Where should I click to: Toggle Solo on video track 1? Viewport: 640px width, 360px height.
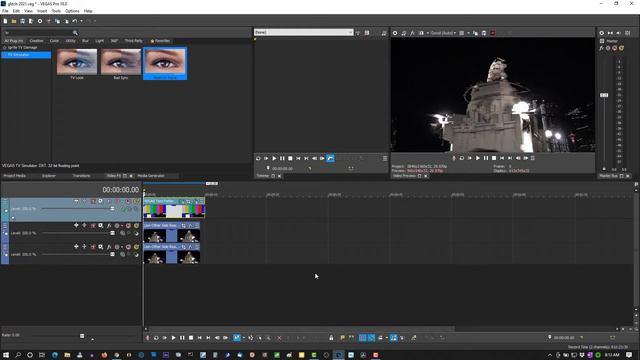click(x=136, y=201)
